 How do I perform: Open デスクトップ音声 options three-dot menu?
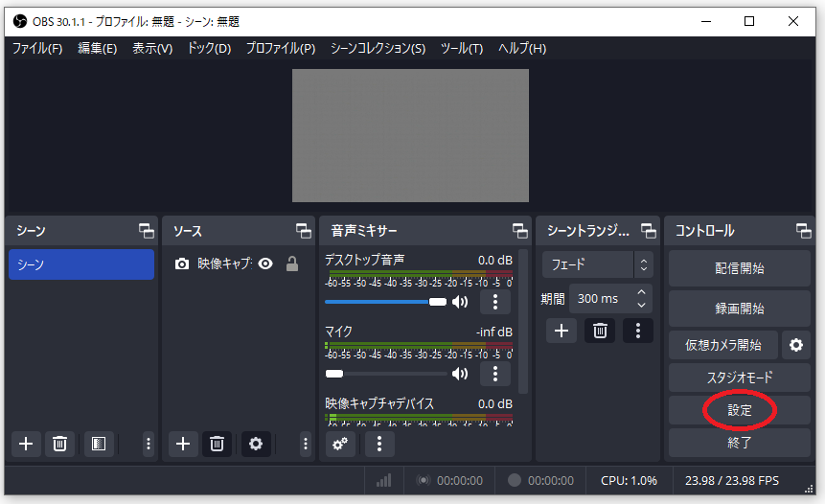(x=495, y=302)
